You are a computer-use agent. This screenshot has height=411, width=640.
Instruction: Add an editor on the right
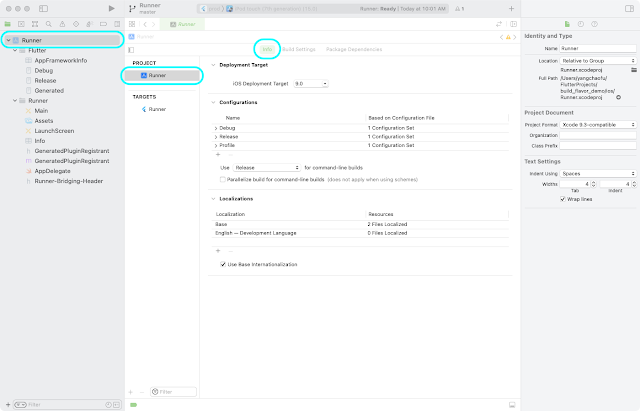[513, 24]
